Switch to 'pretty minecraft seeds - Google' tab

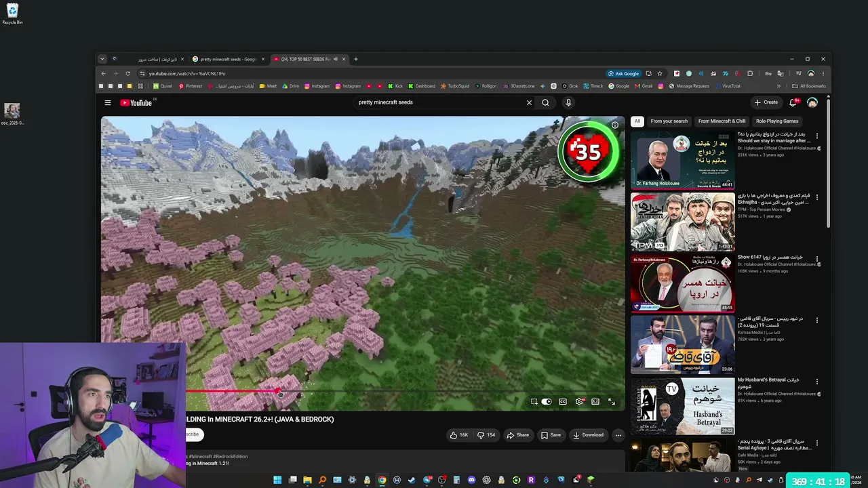228,59
